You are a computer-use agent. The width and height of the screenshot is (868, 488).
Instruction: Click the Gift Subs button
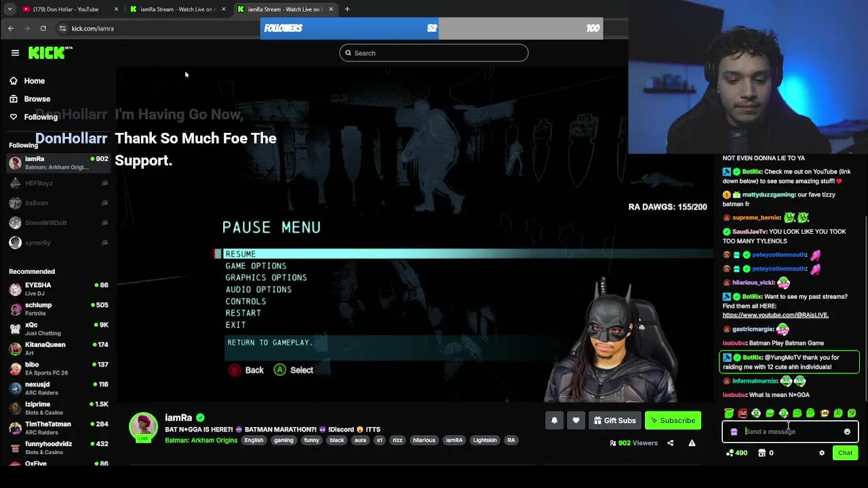(614, 420)
